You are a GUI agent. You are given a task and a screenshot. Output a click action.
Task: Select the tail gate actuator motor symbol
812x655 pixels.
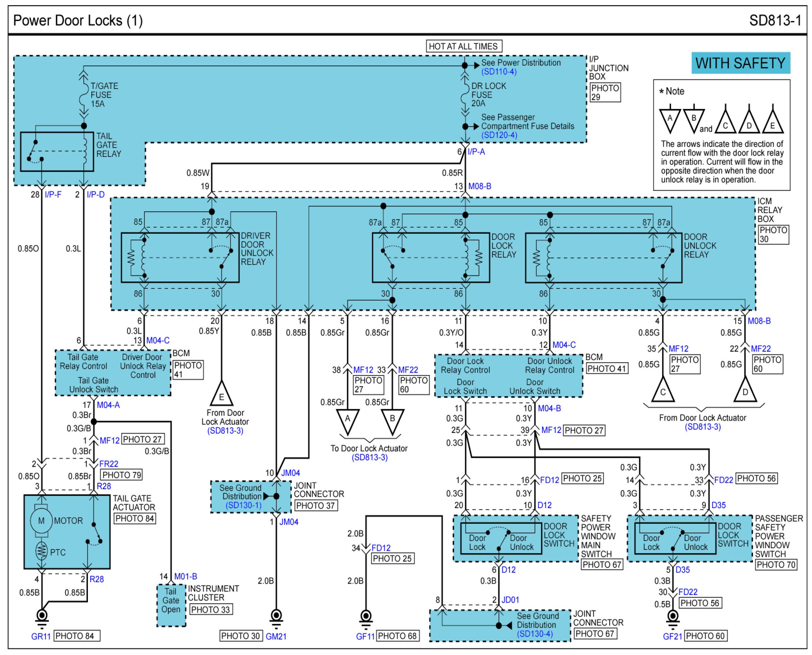pyautogui.click(x=41, y=521)
